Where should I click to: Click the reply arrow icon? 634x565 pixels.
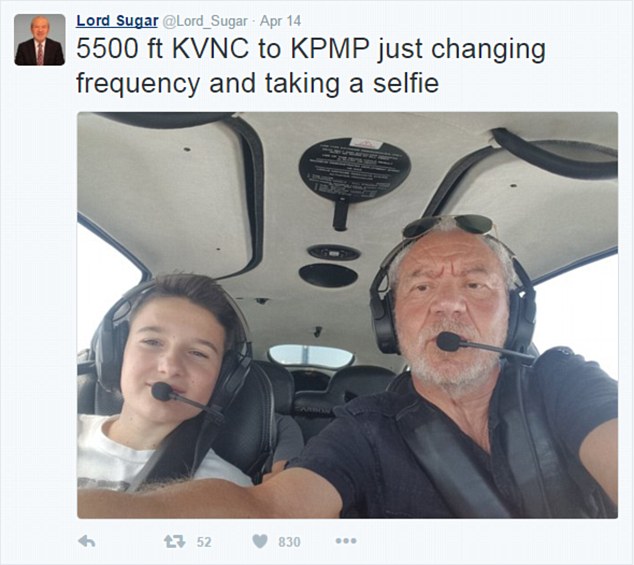coord(87,541)
